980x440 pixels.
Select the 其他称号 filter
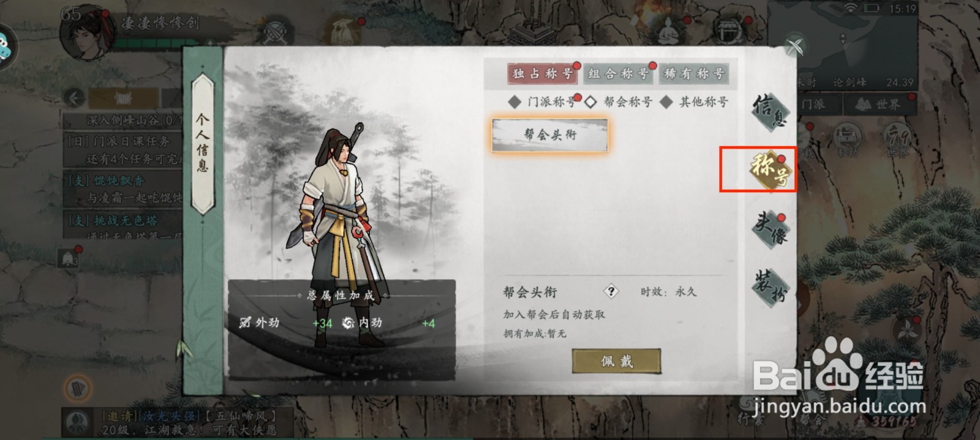click(x=695, y=102)
